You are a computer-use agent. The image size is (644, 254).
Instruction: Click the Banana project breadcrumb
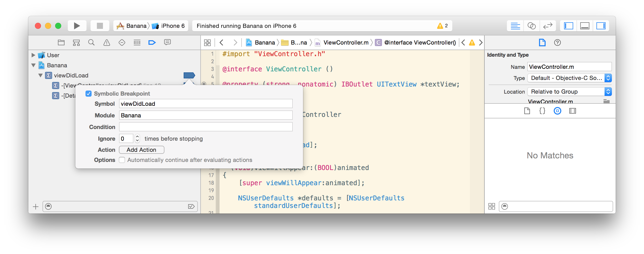(x=261, y=43)
